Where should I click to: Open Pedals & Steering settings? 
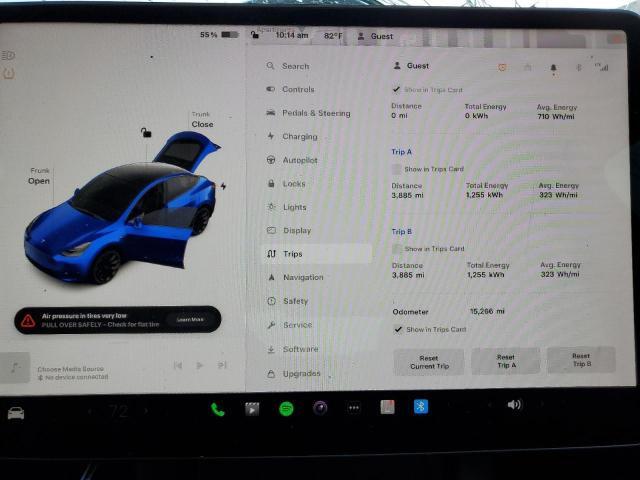(309, 113)
